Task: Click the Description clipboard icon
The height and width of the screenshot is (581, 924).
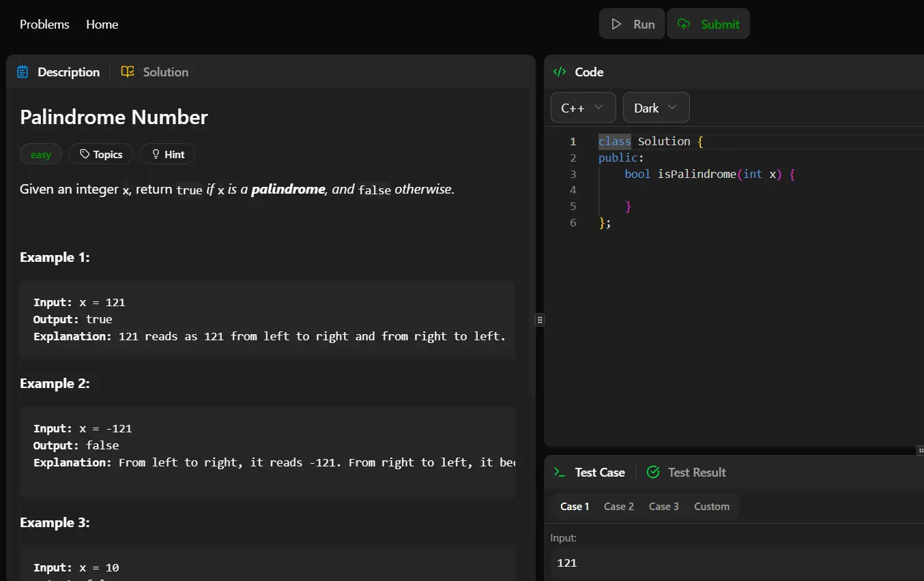Action: [23, 72]
